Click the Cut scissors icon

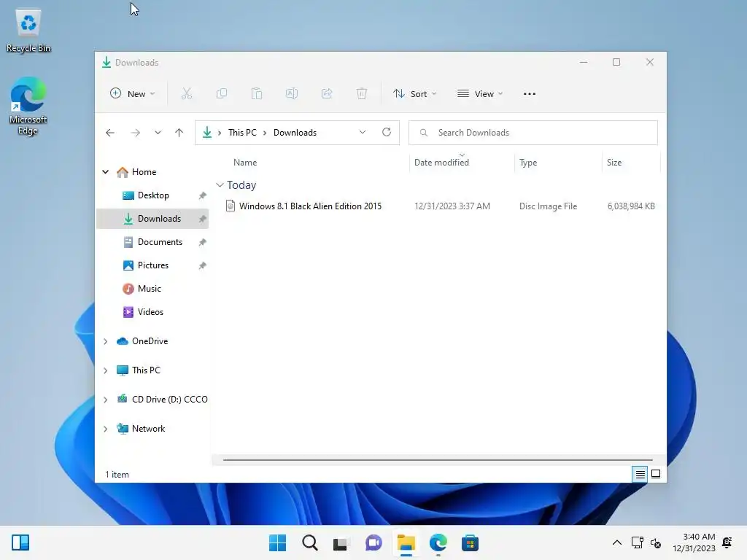pos(187,94)
